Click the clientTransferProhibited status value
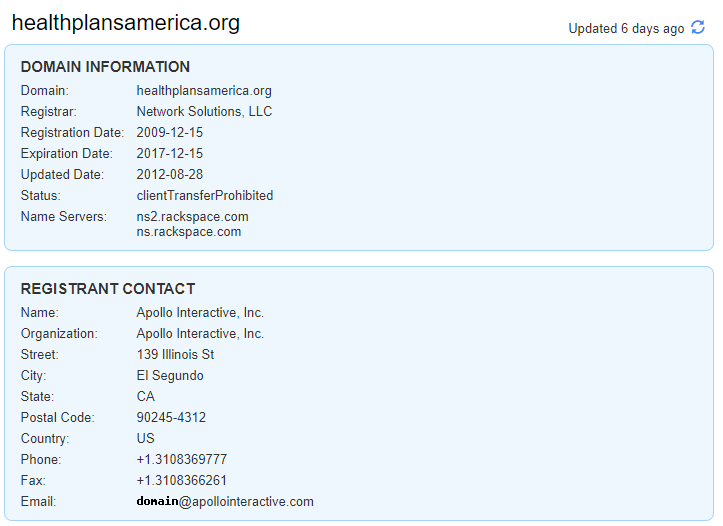 point(205,196)
